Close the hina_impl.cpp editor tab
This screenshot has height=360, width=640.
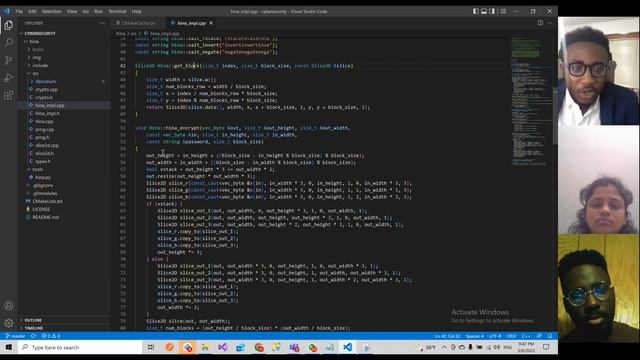[211, 23]
